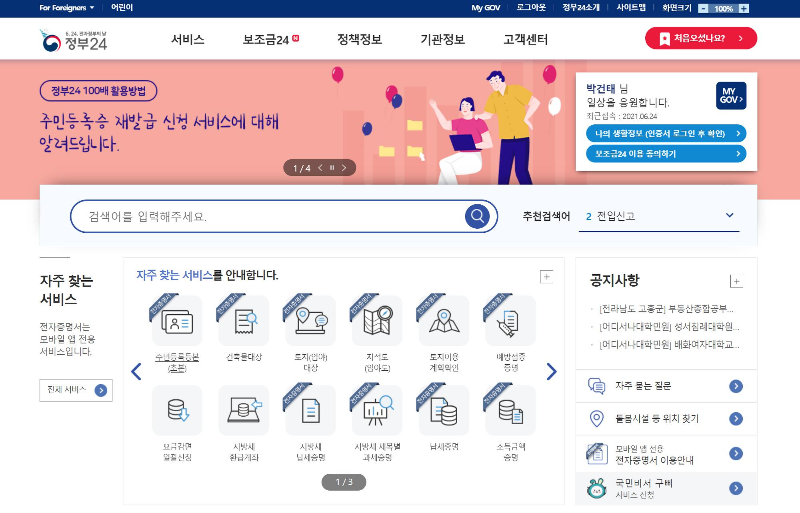Image resolution: width=800 pixels, height=513 pixels.
Task: Open 건축물대장 receipt-search icon
Action: click(x=244, y=321)
